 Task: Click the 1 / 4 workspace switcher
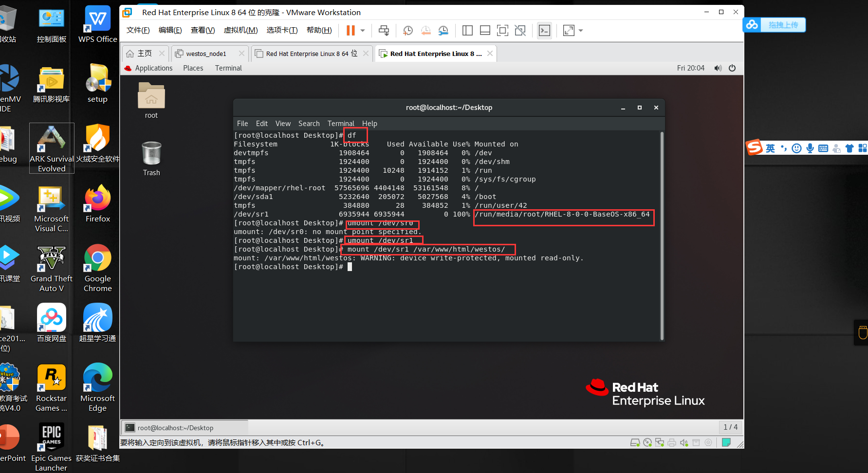(x=730, y=427)
